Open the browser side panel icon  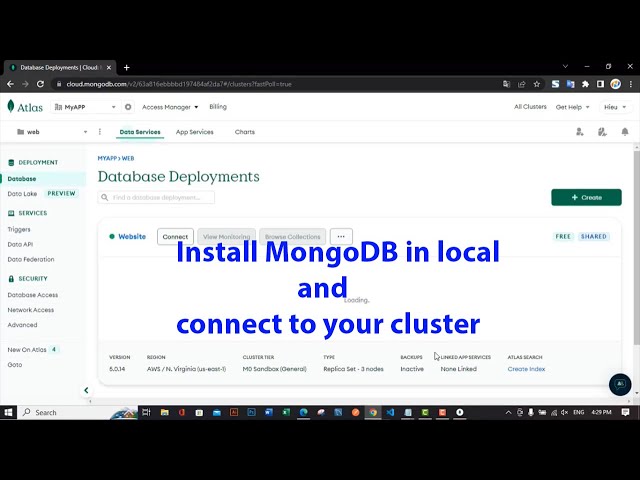[600, 84]
